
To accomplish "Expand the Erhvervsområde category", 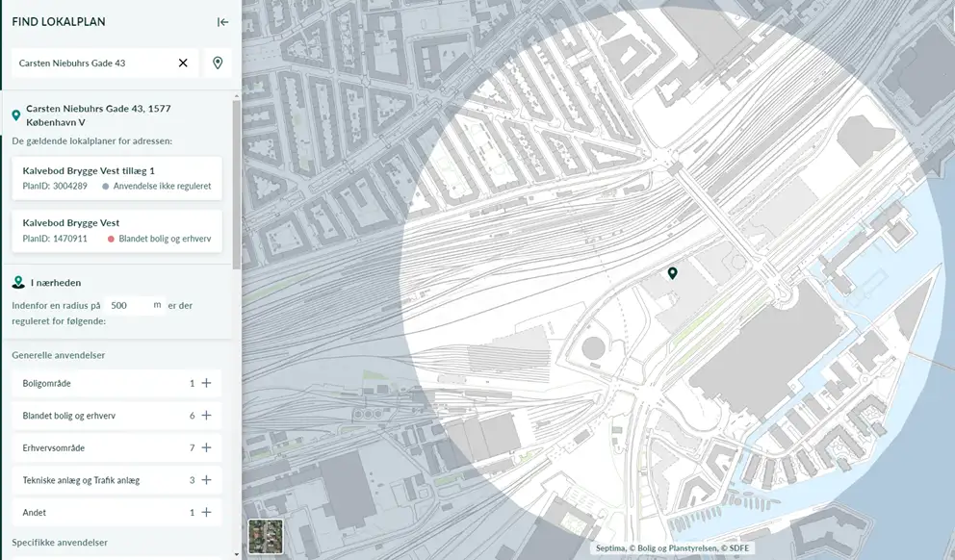I will 206,448.
